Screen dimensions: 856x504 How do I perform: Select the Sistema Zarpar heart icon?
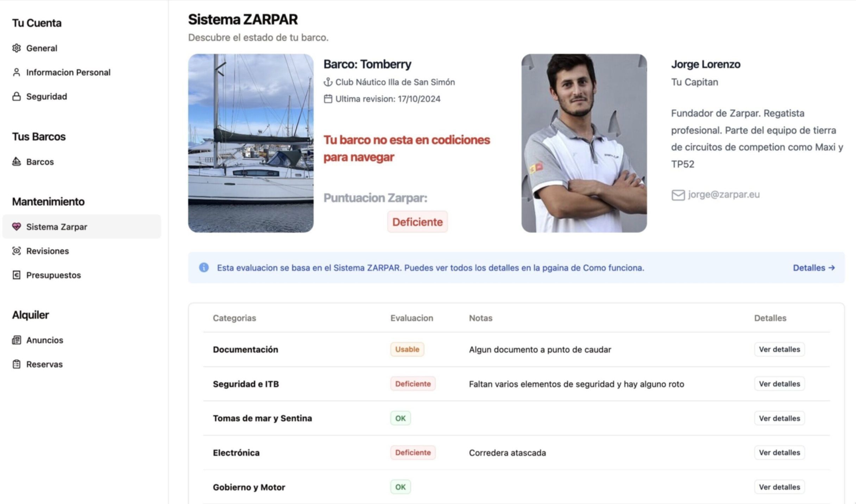point(16,227)
